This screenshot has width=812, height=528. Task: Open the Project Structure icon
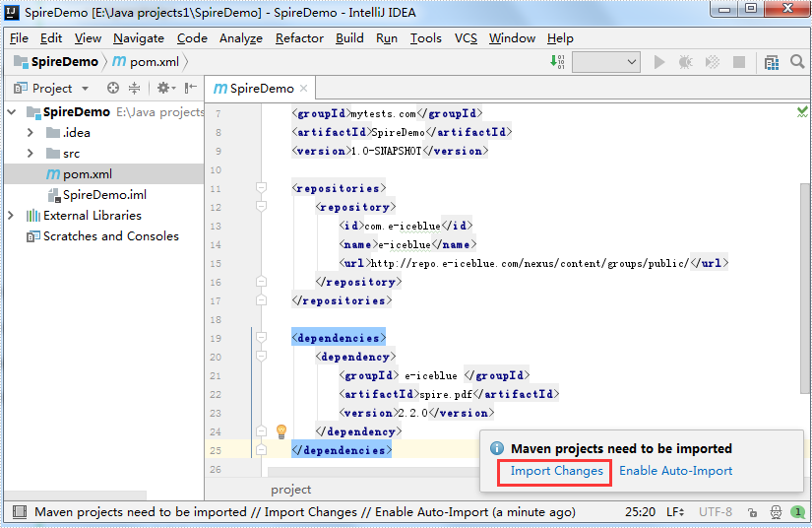772,62
